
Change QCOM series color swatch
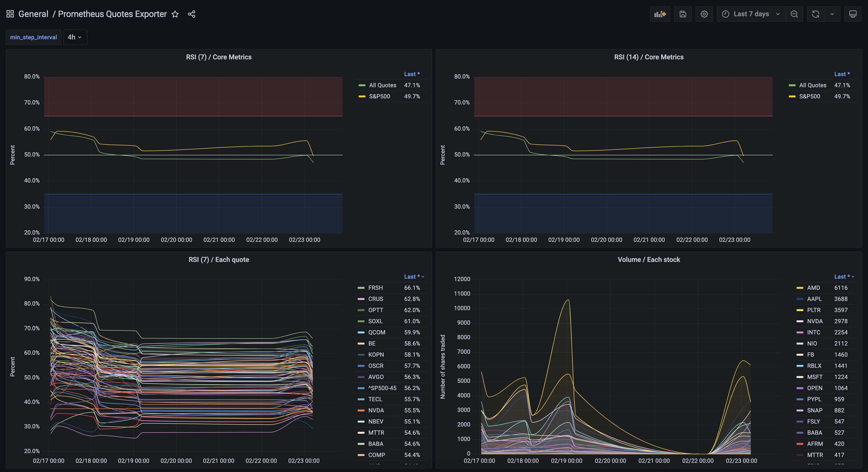coord(361,332)
